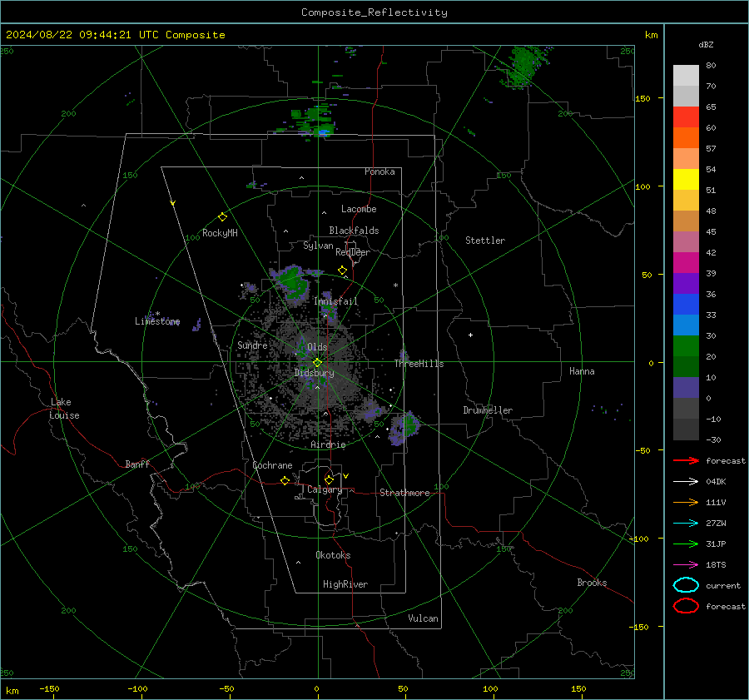Click the 80 dBZ light gray swatch
The height and width of the screenshot is (700, 749).
(x=686, y=75)
